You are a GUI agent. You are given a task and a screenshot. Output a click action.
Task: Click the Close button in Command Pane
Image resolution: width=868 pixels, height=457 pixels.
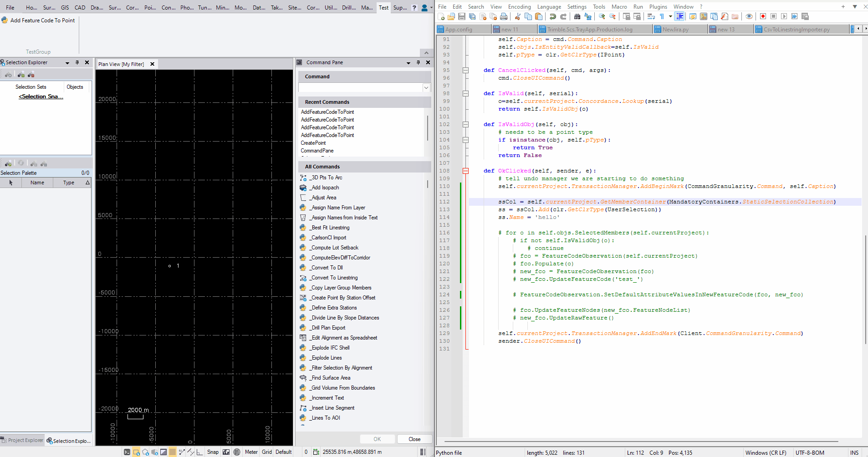pos(414,439)
